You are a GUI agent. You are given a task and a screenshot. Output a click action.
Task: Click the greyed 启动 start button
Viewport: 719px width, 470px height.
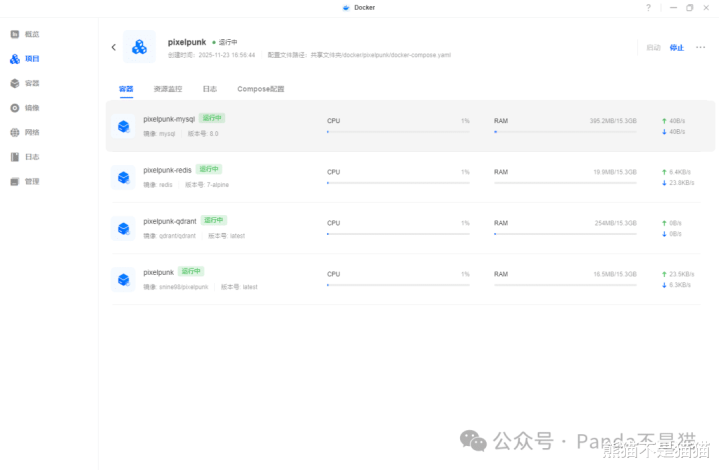[x=653, y=47]
